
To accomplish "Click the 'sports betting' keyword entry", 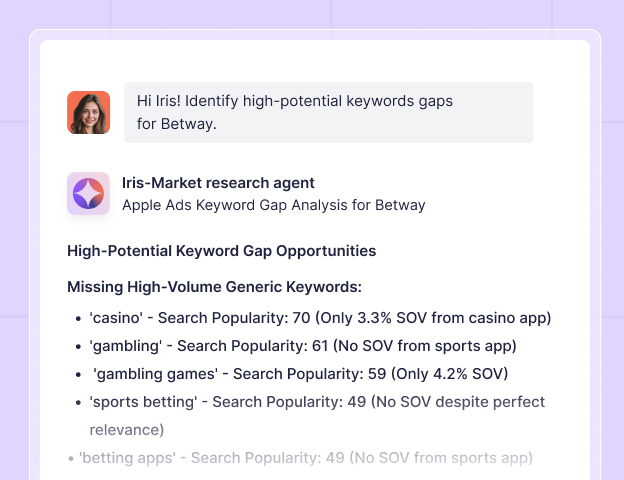I will click(x=146, y=402).
